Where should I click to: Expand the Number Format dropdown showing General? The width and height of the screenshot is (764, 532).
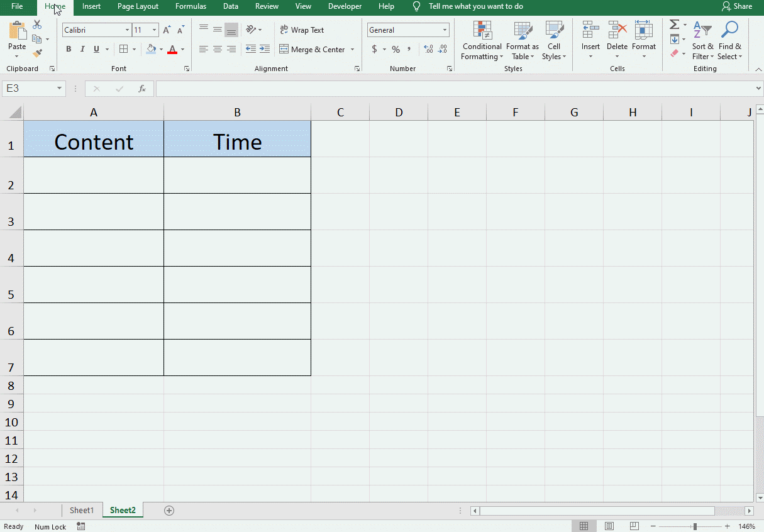tap(445, 30)
